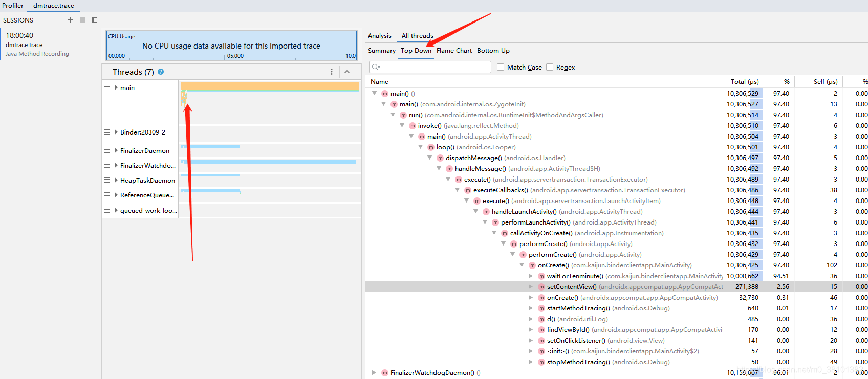Click the stop recording square icon
868x379 pixels.
[82, 20]
